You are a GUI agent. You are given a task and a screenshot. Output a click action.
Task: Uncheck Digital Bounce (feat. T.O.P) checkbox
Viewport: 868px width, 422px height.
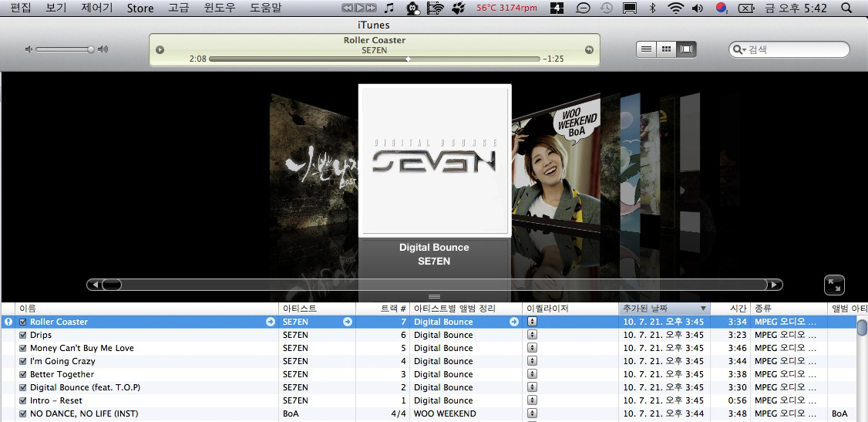(x=22, y=387)
